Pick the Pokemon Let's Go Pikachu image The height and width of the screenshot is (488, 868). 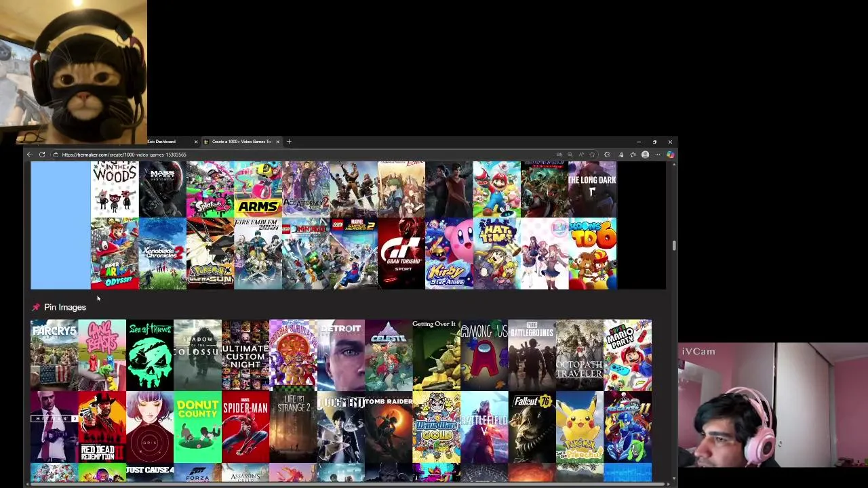coord(580,427)
